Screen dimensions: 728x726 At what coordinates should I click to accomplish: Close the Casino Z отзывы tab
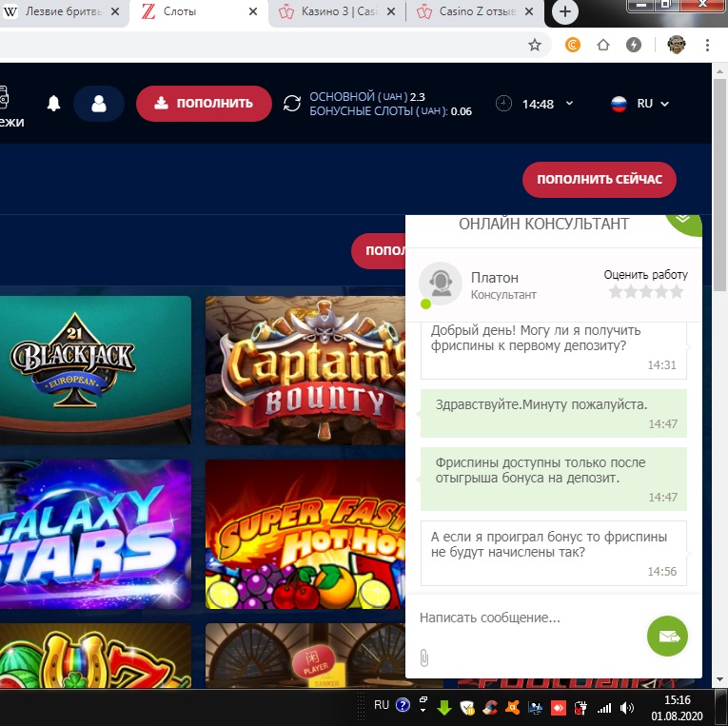point(529,11)
